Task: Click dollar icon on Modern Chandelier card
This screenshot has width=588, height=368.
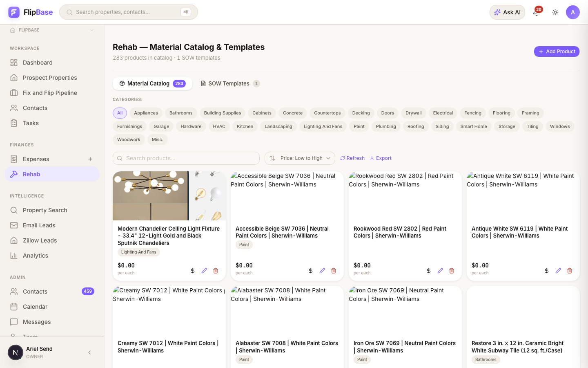Action: (193, 271)
